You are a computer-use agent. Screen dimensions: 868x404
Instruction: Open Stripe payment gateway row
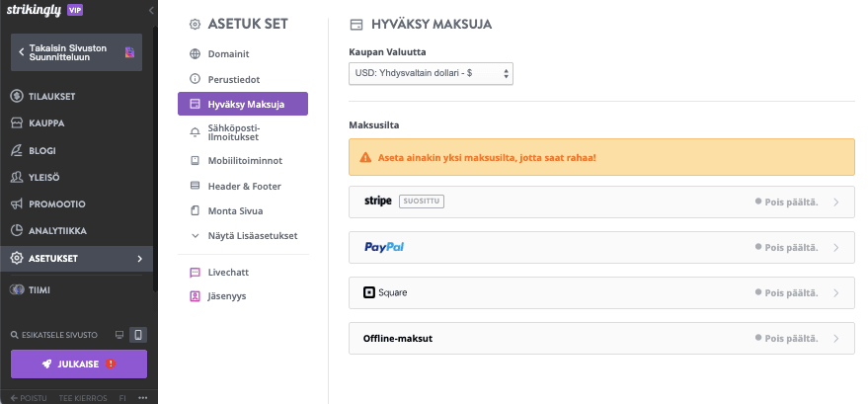coord(601,202)
